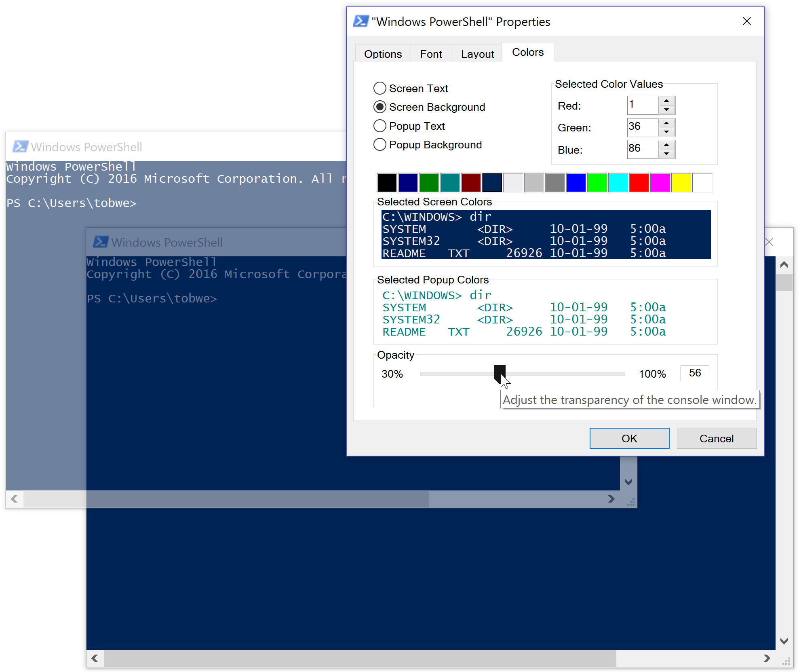799x672 pixels.
Task: Click the front console horizontal scrollbar thumb
Action: point(360,658)
